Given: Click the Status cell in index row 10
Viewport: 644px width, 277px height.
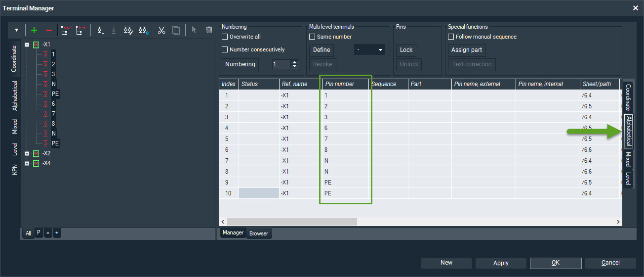Looking at the screenshot, I should tap(258, 193).
